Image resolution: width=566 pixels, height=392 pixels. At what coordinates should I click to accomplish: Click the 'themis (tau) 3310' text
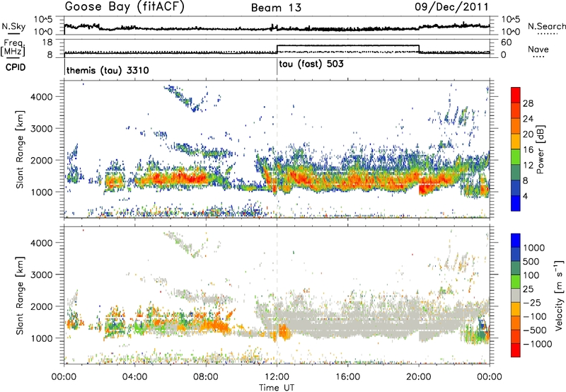(108, 70)
